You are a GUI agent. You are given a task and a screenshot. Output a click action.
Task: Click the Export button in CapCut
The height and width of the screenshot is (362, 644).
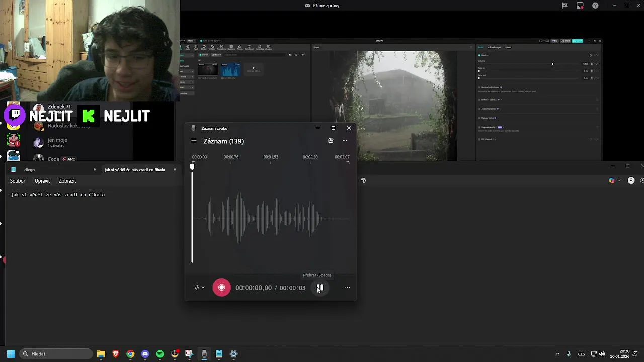(x=578, y=41)
